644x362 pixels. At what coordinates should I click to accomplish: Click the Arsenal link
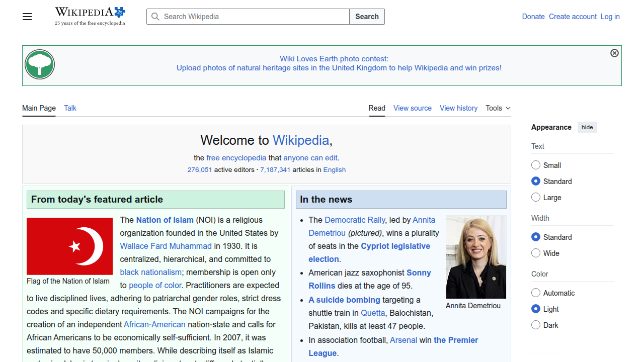pos(404,340)
